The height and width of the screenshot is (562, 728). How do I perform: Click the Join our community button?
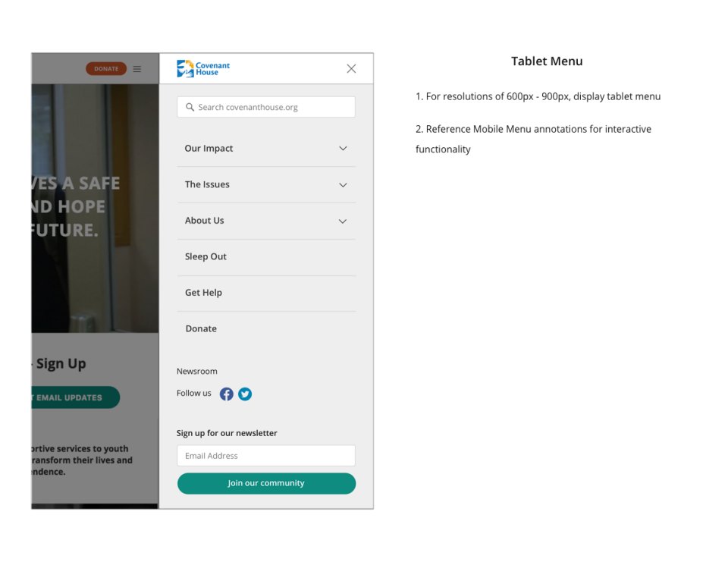coord(266,484)
